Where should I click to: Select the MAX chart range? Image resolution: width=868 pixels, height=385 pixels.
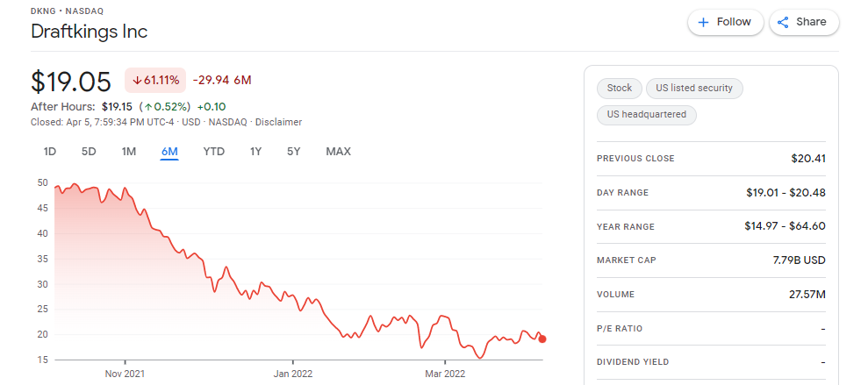click(x=338, y=152)
